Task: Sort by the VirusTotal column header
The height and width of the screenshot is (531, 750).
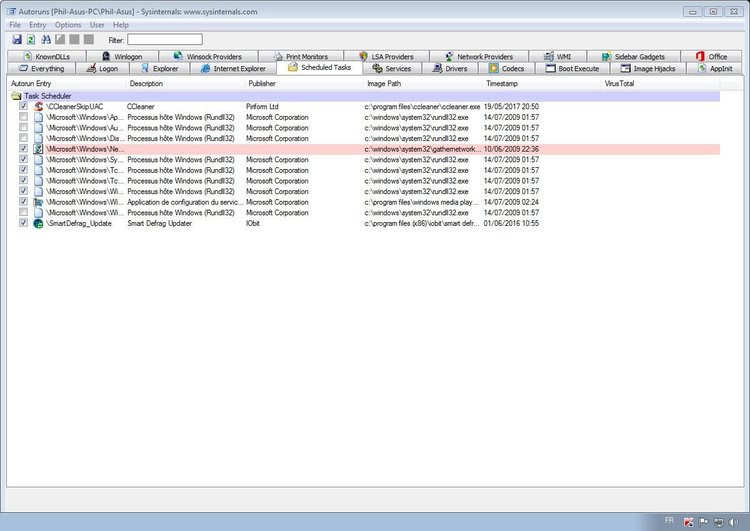Action: (x=661, y=83)
